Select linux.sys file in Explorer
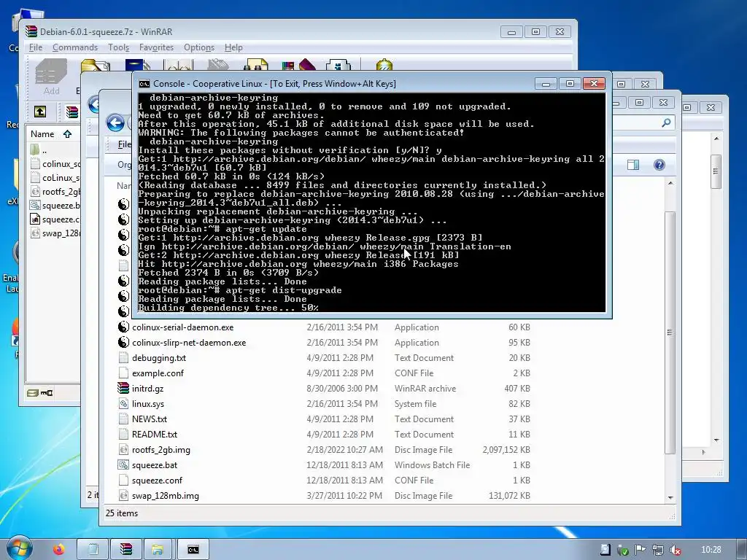The image size is (747, 560). (147, 403)
